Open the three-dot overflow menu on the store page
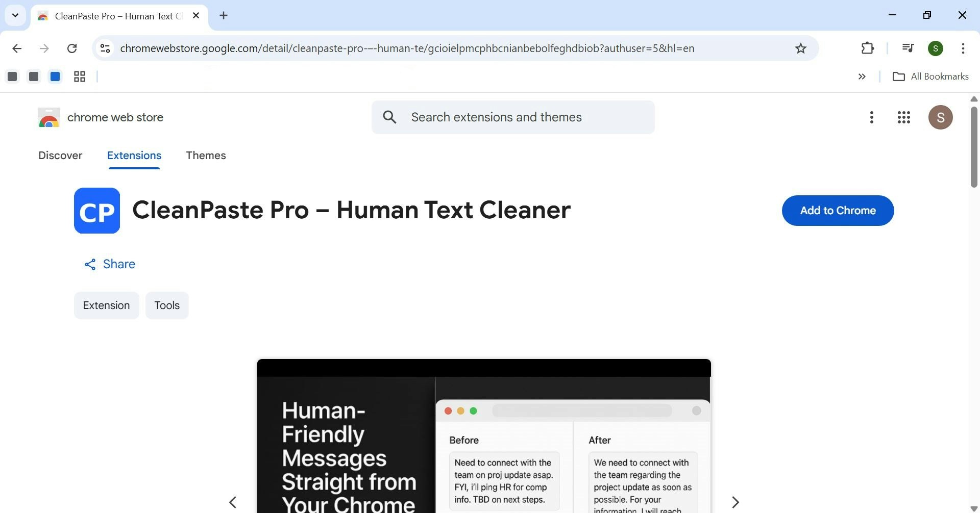This screenshot has height=513, width=980. (871, 117)
